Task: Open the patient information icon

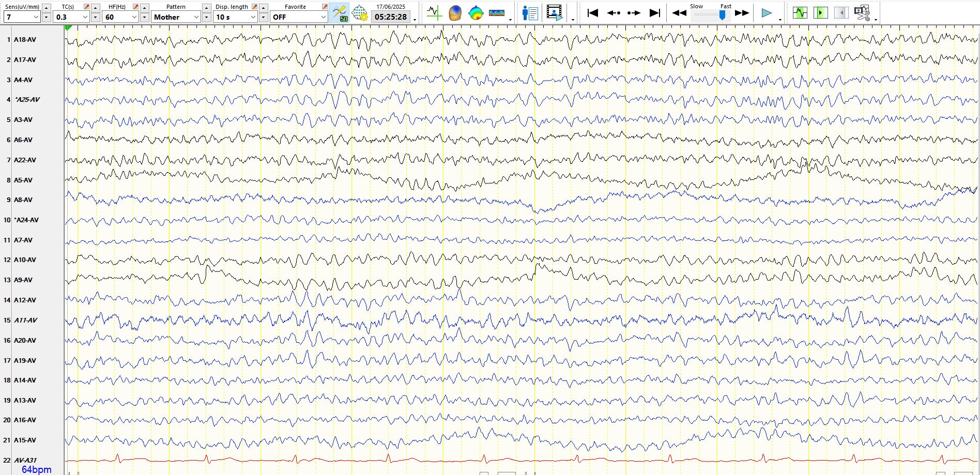Action: pos(530,12)
